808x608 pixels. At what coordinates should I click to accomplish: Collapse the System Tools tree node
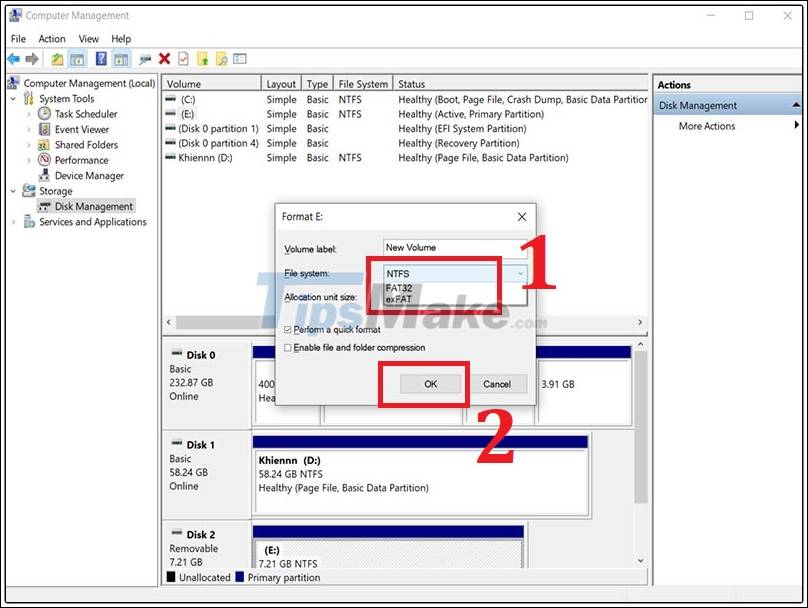(x=13, y=99)
